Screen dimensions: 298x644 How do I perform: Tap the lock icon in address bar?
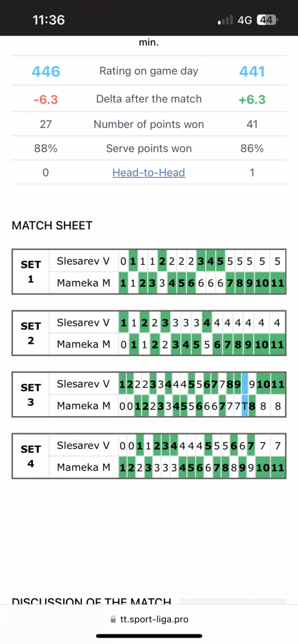pos(113,620)
